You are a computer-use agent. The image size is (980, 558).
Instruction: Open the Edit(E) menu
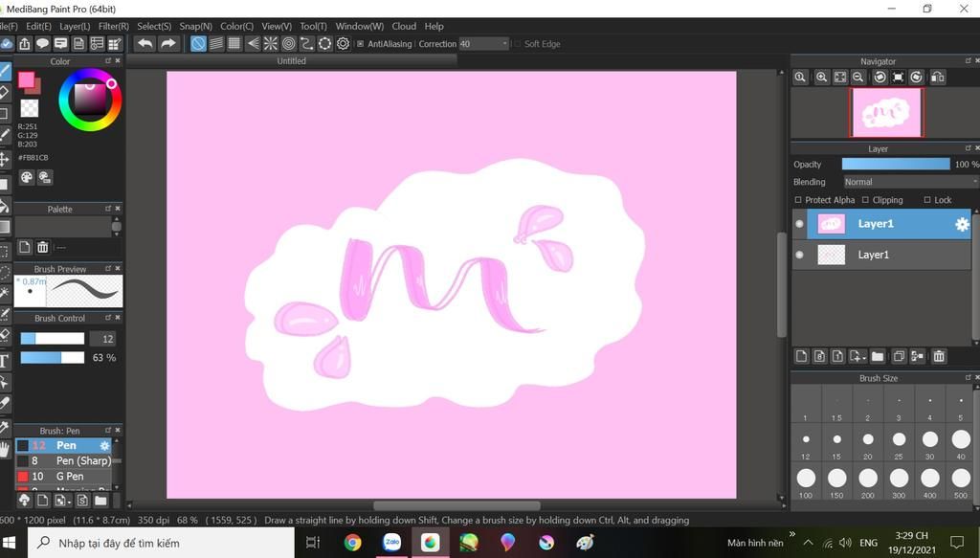tap(38, 26)
